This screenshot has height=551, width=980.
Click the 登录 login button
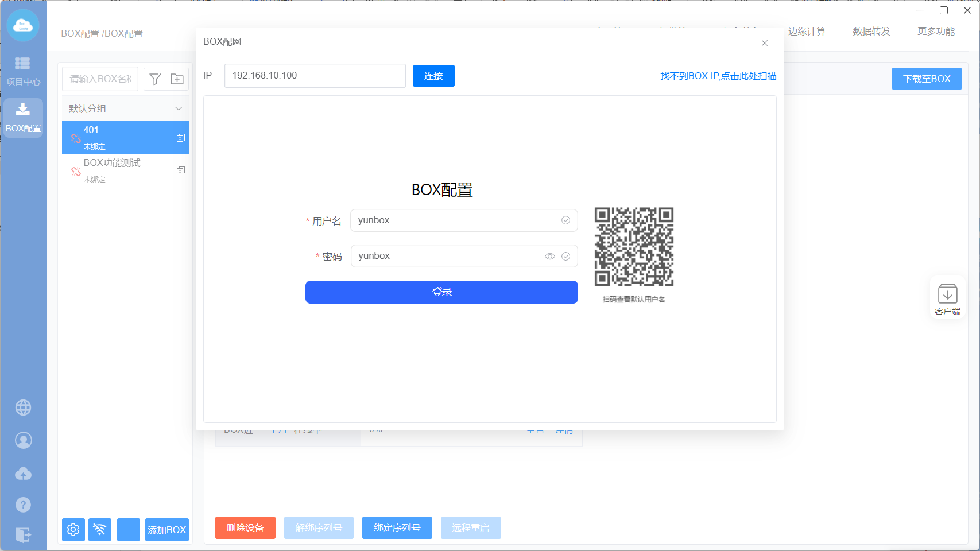tap(441, 292)
